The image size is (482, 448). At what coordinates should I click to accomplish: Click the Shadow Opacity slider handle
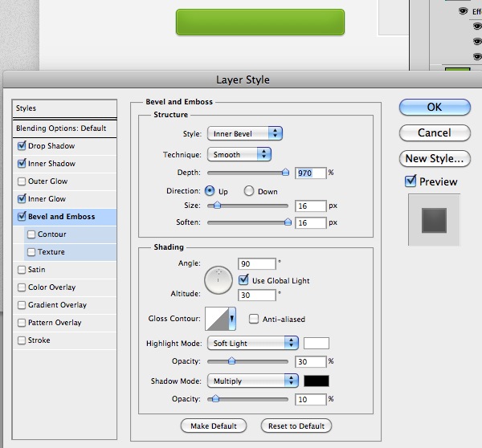coord(215,398)
